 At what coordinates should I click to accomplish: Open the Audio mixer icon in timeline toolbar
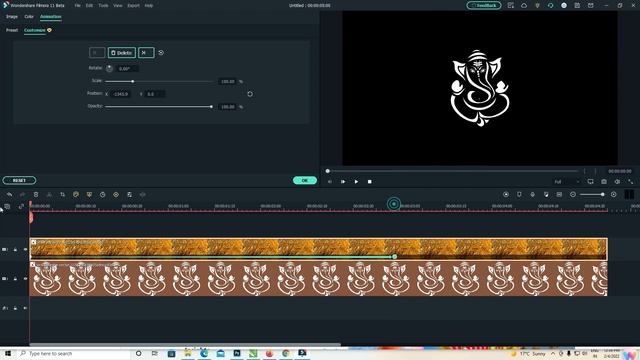pos(546,195)
